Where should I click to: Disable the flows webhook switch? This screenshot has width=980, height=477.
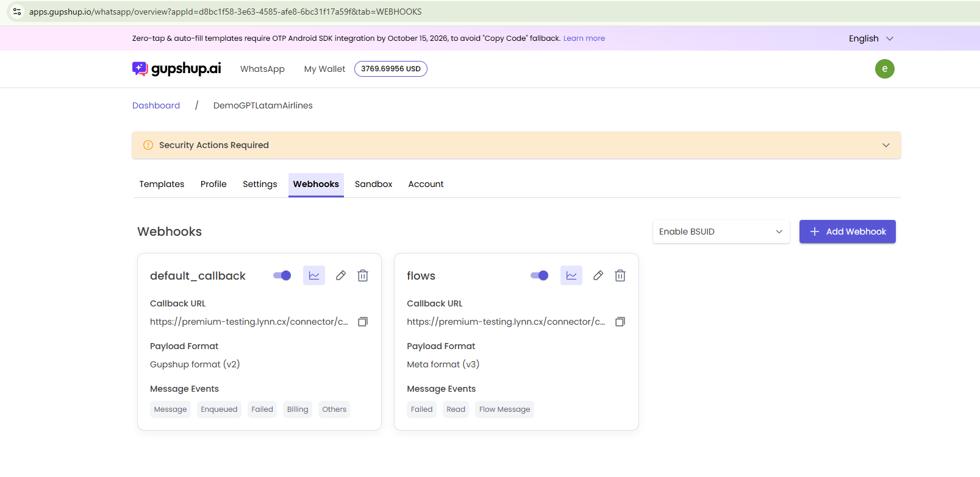coord(540,275)
